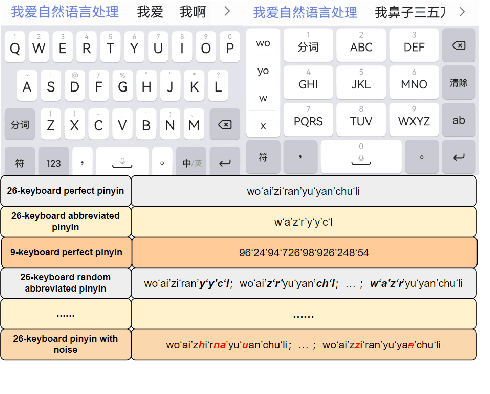This screenshot has width=490, height=394.
Task: Tap the W key on QWERTY keyboard
Action: [x=39, y=47]
